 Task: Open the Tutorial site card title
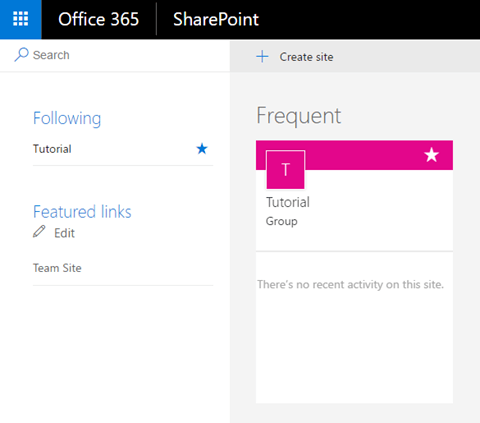[x=288, y=202]
